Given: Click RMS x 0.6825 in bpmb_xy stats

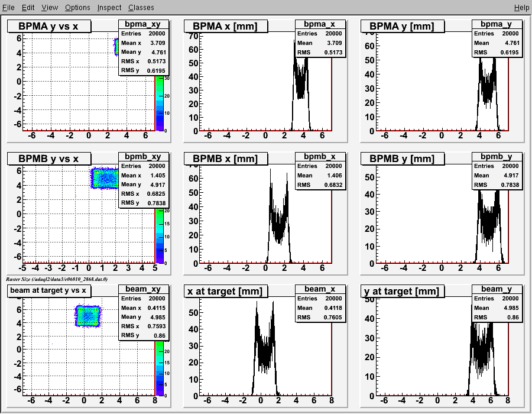Looking at the screenshot, I should (143, 194).
